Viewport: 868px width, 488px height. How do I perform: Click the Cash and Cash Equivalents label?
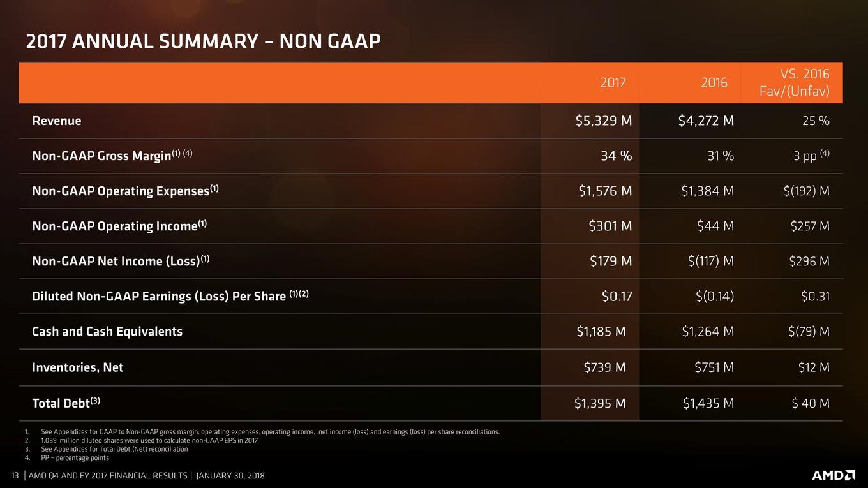(107, 331)
